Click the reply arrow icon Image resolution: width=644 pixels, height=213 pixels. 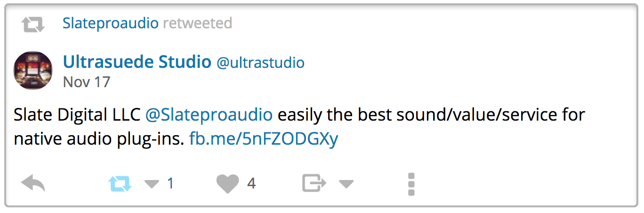tap(33, 183)
